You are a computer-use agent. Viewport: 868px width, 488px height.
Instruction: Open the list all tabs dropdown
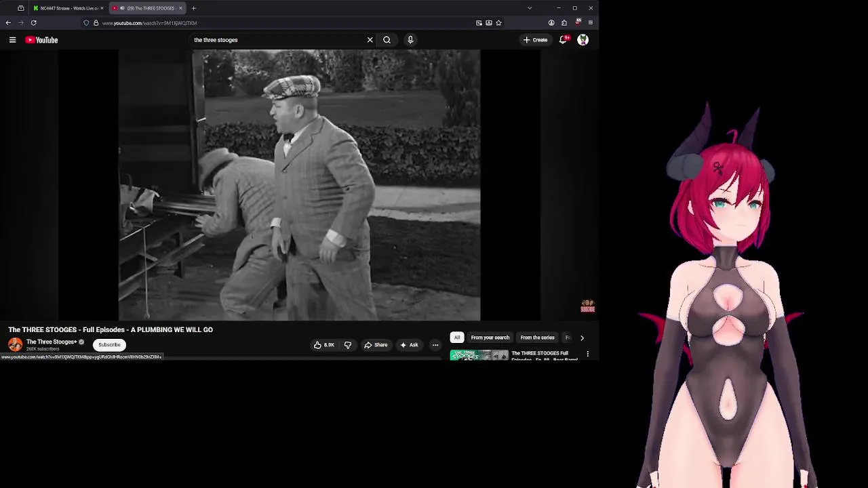(530, 8)
